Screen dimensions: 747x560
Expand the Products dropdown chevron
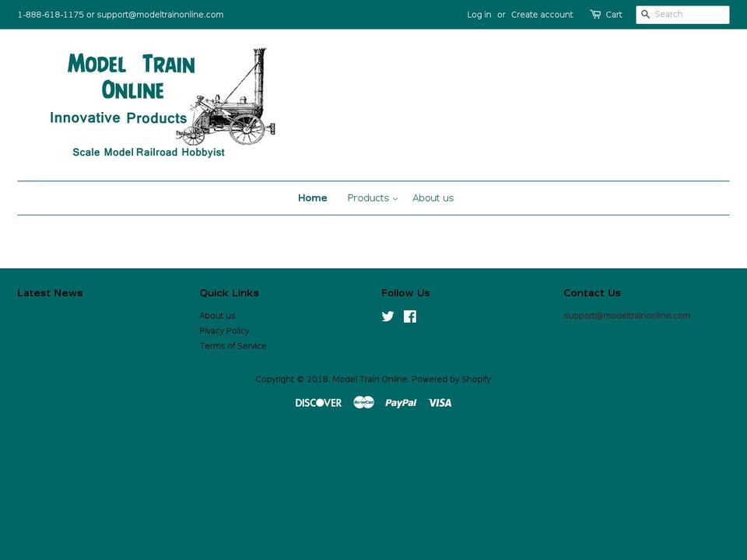click(x=395, y=198)
